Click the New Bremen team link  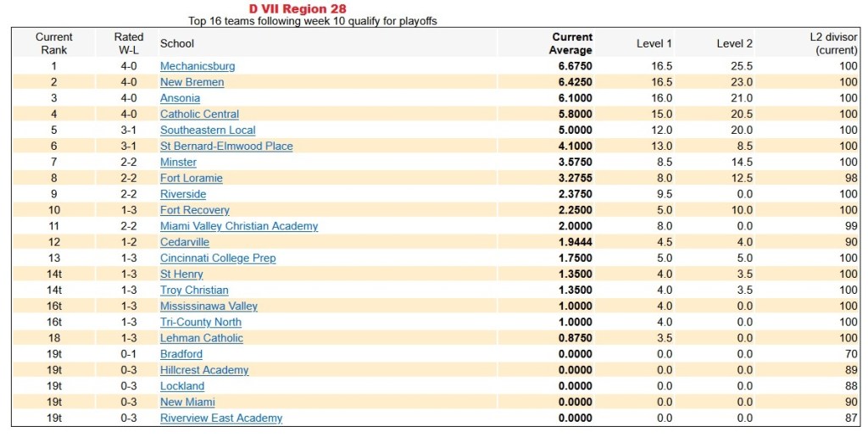click(x=192, y=82)
